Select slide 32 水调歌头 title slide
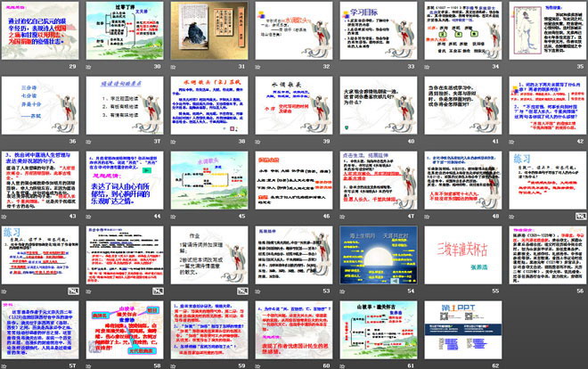The height and width of the screenshot is (369, 588). click(x=294, y=30)
